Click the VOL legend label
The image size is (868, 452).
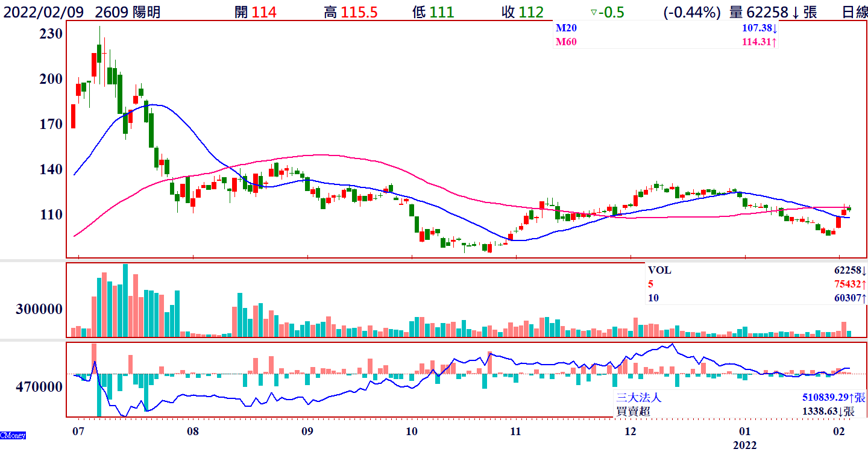pyautogui.click(x=659, y=271)
